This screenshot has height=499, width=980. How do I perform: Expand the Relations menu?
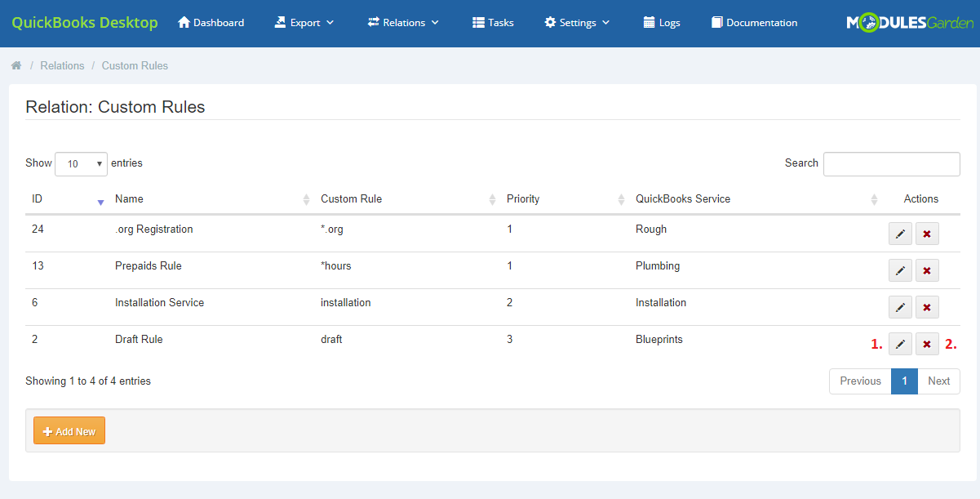403,23
